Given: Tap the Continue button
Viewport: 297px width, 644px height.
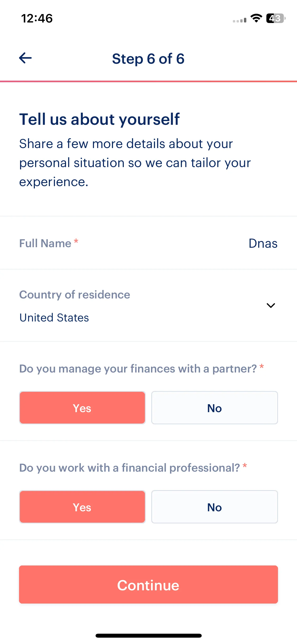Looking at the screenshot, I should tap(148, 585).
